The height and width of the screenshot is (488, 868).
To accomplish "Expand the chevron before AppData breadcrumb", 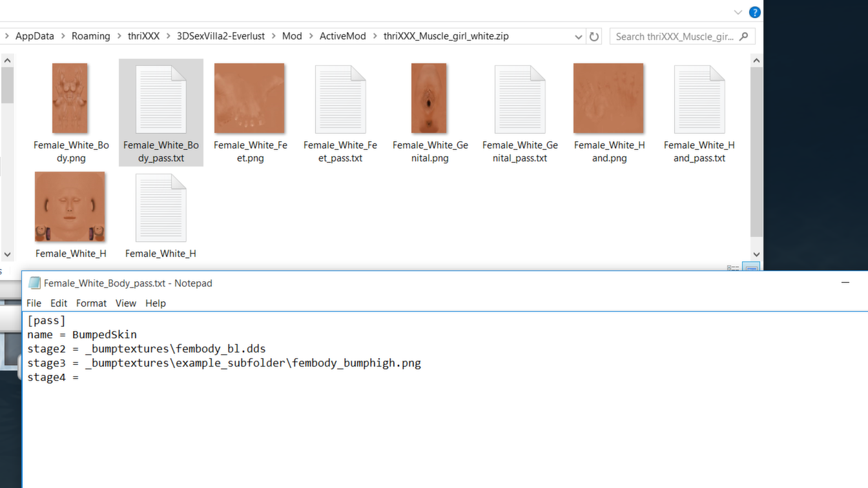I will point(7,36).
